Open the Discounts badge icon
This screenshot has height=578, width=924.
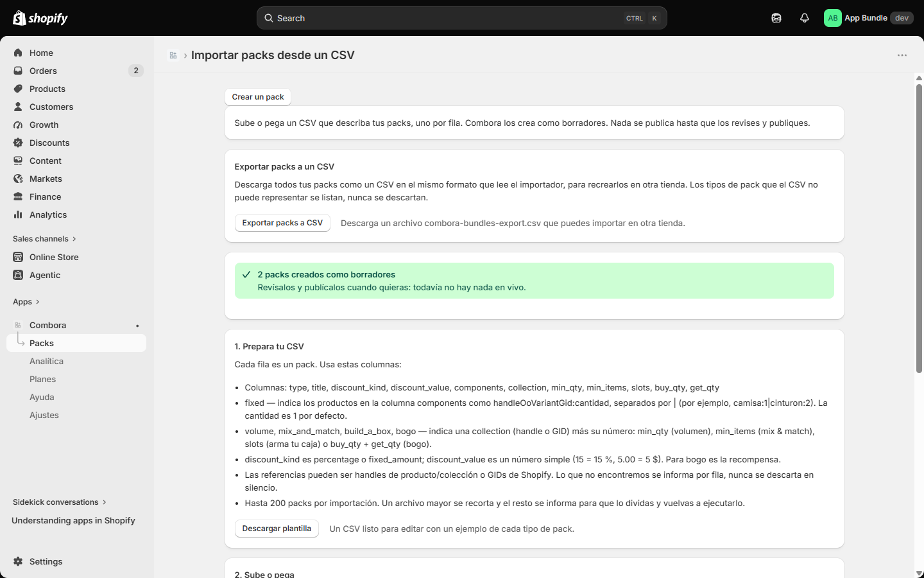18,143
